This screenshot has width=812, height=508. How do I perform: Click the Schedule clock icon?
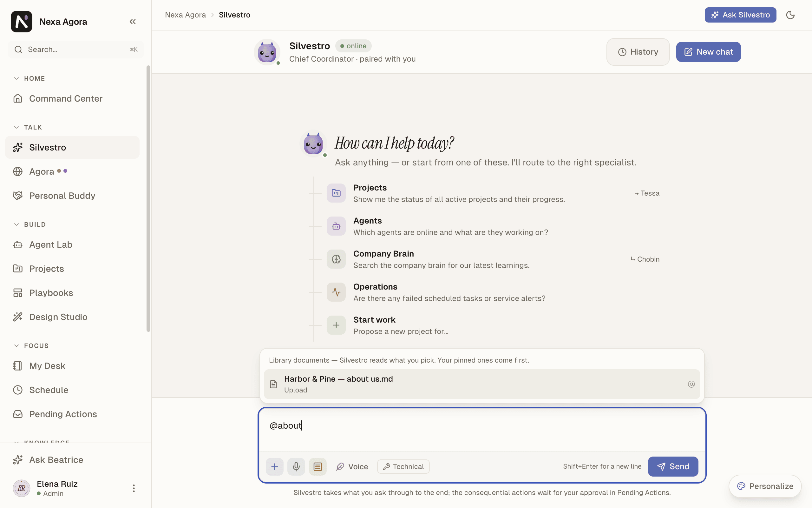18,390
